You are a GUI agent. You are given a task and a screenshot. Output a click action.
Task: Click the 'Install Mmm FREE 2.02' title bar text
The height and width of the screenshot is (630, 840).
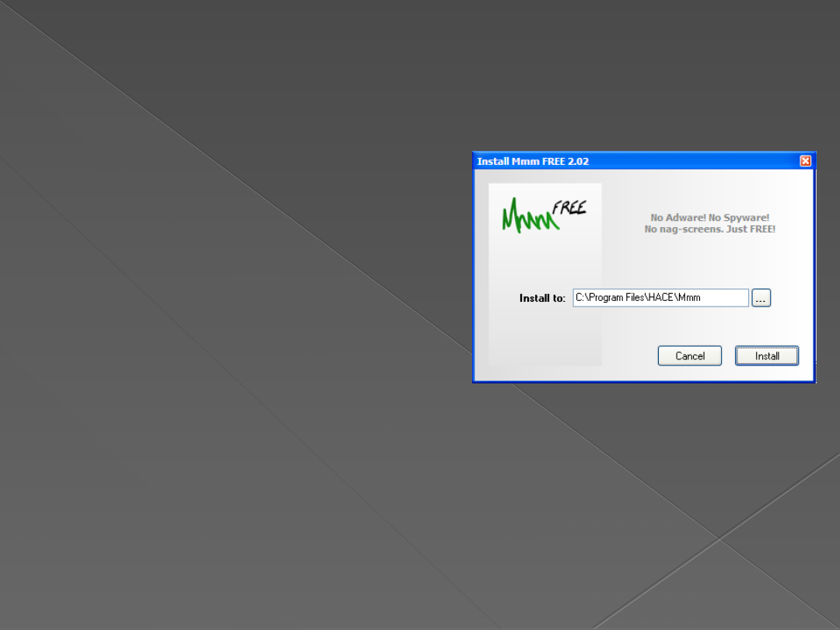533,162
